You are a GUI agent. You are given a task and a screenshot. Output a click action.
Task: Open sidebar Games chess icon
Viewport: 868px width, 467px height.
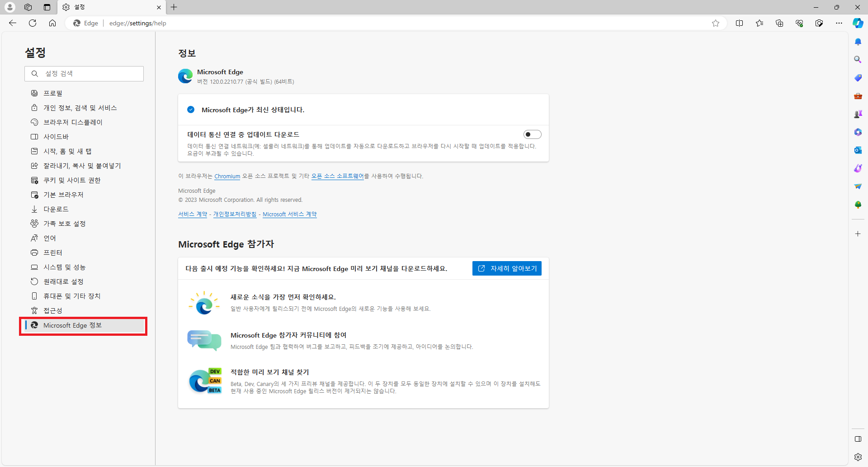[858, 114]
